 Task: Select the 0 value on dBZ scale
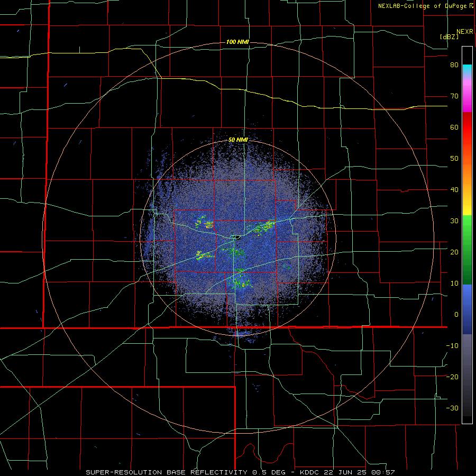point(456,315)
